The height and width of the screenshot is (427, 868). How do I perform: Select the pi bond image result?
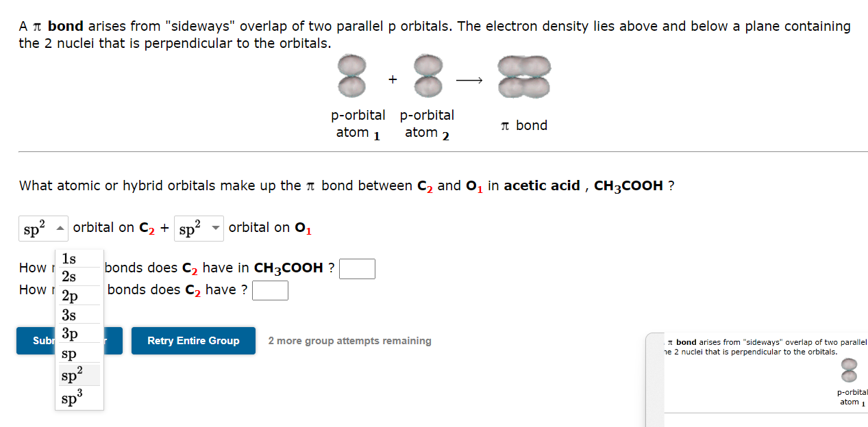pyautogui.click(x=523, y=76)
